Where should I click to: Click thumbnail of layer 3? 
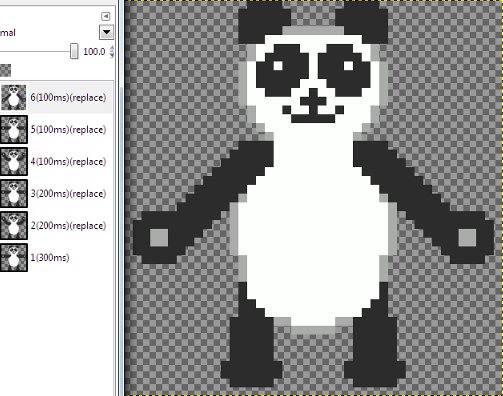14,193
